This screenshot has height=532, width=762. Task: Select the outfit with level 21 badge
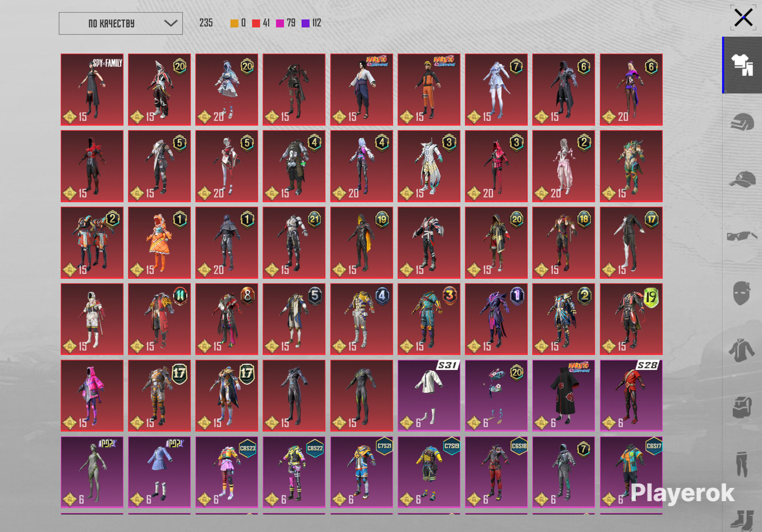click(294, 243)
